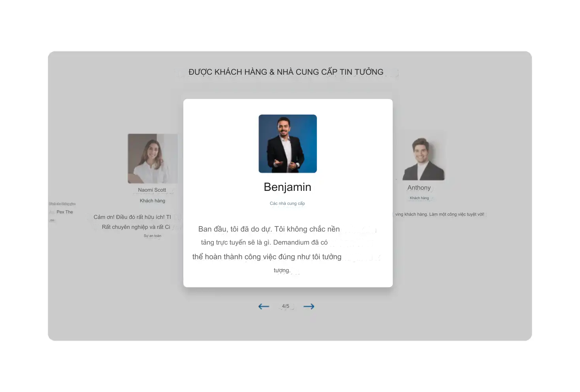Click Anthony's testimonial 'Làm một công việc tuyệt vời!'

pyautogui.click(x=440, y=215)
